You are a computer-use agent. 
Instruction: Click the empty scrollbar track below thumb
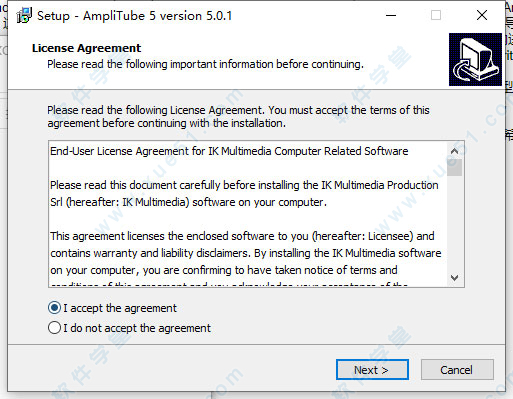(454, 223)
